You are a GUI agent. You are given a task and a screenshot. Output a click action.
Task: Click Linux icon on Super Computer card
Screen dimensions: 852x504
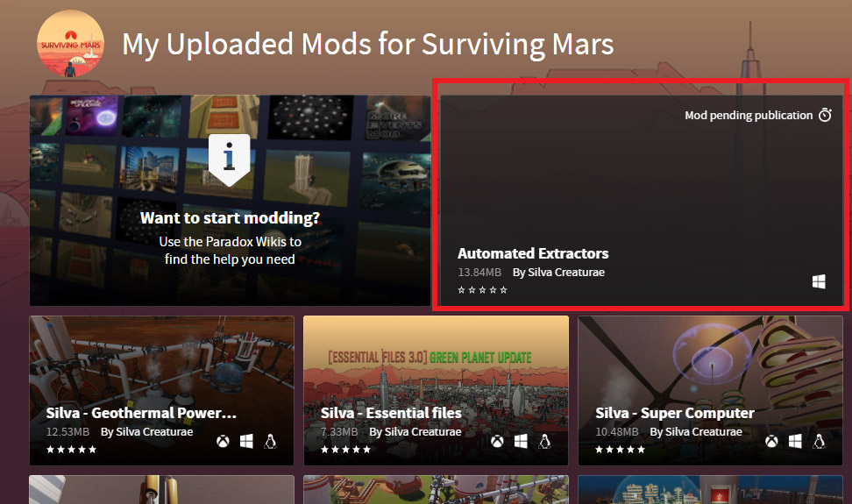[x=819, y=441]
